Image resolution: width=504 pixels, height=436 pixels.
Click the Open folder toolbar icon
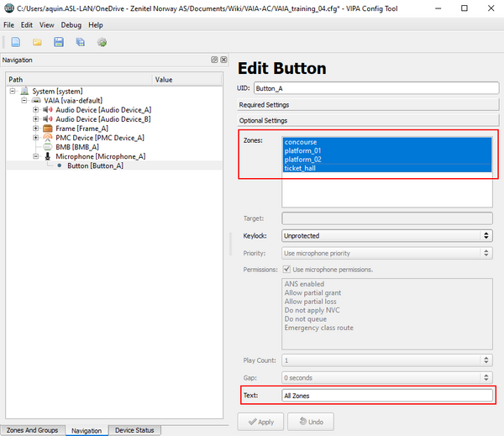(37, 42)
